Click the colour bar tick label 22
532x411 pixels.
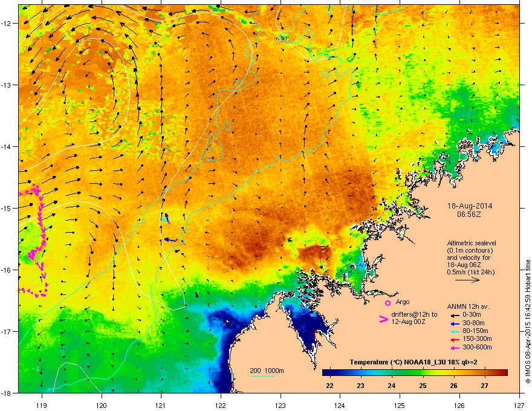click(x=329, y=386)
